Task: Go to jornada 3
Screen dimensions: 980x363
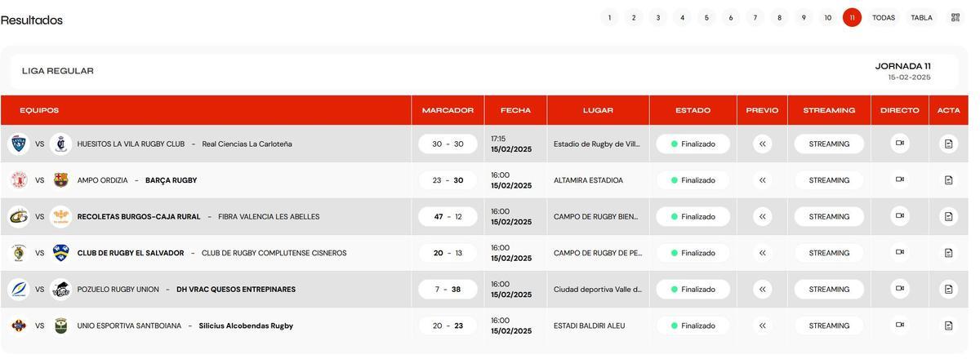Action: 658,17
